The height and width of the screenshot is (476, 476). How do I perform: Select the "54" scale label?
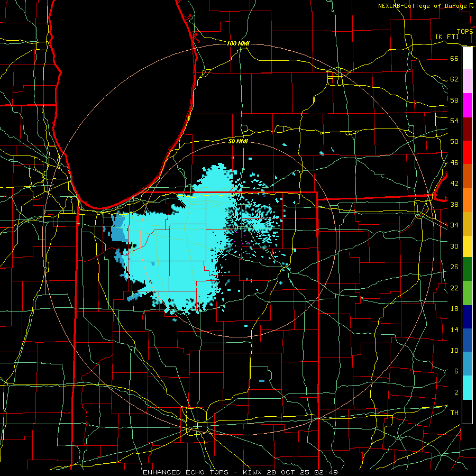point(454,121)
